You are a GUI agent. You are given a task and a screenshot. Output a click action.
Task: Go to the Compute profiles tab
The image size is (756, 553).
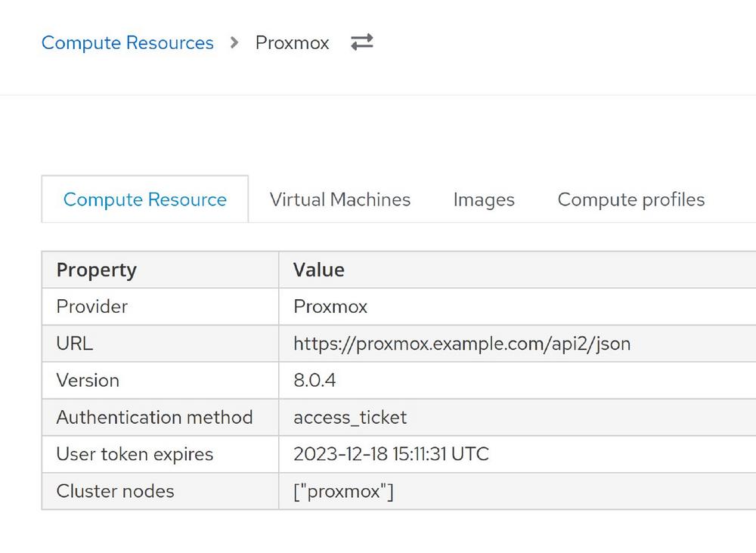[631, 199]
